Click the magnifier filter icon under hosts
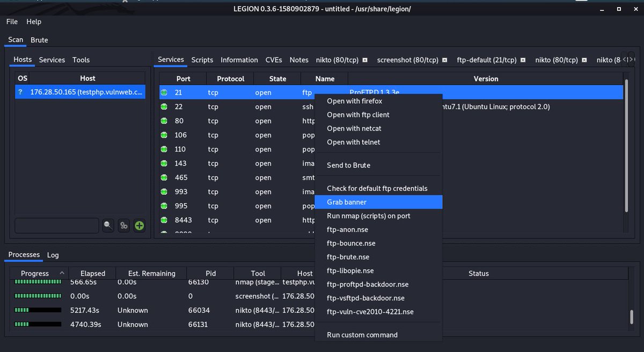The width and height of the screenshot is (644, 352). [108, 226]
